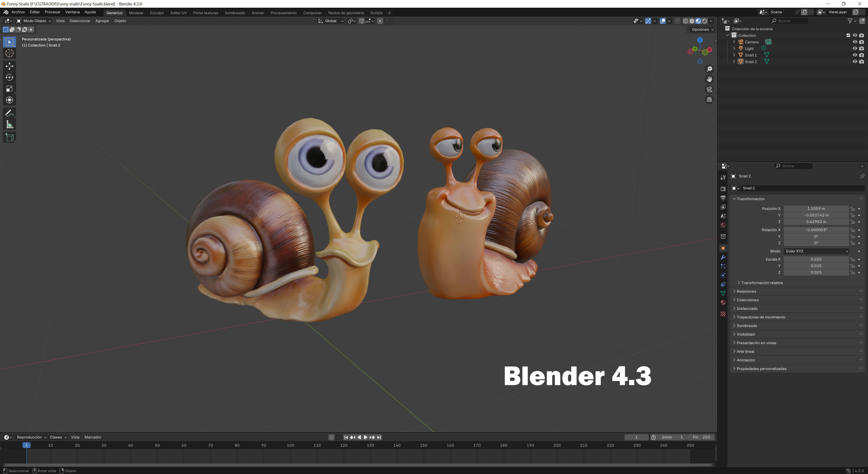The image size is (868, 474).
Task: Activate the Select Box tool
Action: tap(9, 42)
